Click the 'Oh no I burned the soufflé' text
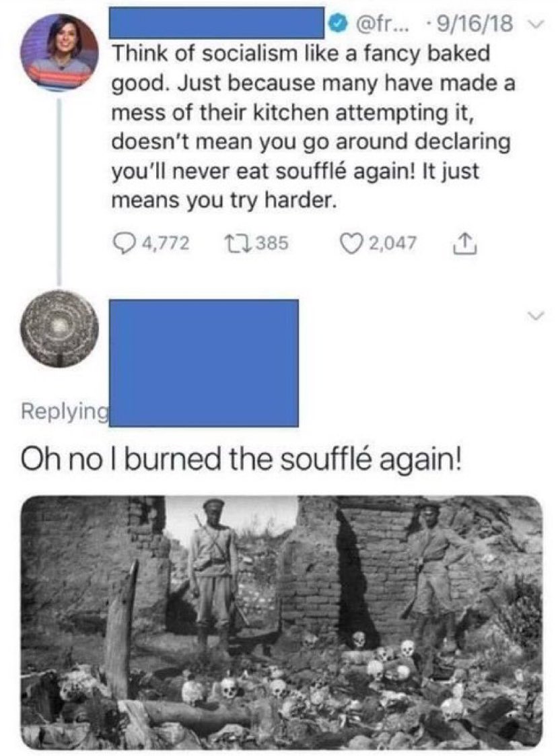The image size is (558, 756). [x=240, y=459]
